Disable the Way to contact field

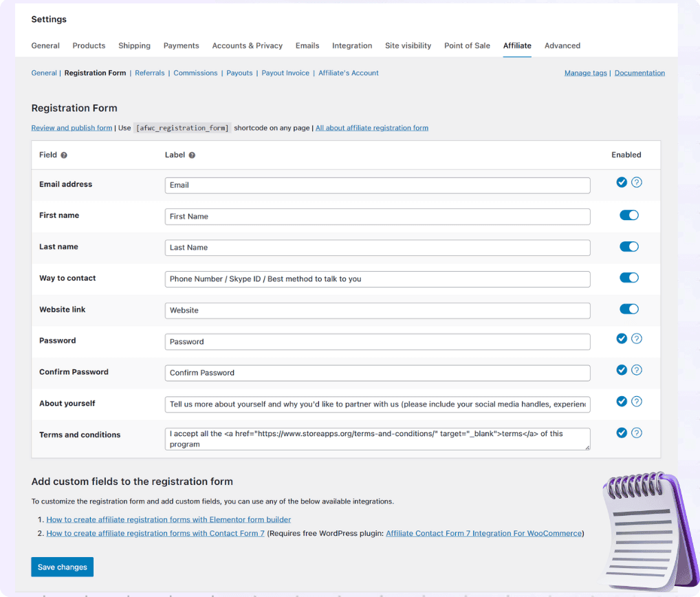tap(628, 278)
